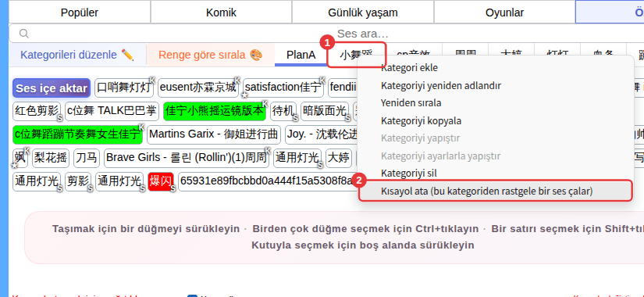The height and width of the screenshot is (297, 644).
Task: Play the eusent亦霖京城 sound
Action: click(198, 88)
